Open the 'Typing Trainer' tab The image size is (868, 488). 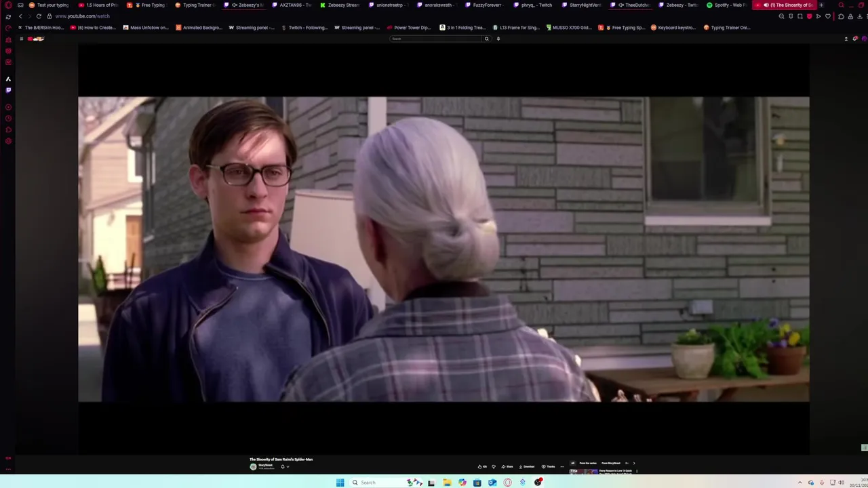coord(195,5)
